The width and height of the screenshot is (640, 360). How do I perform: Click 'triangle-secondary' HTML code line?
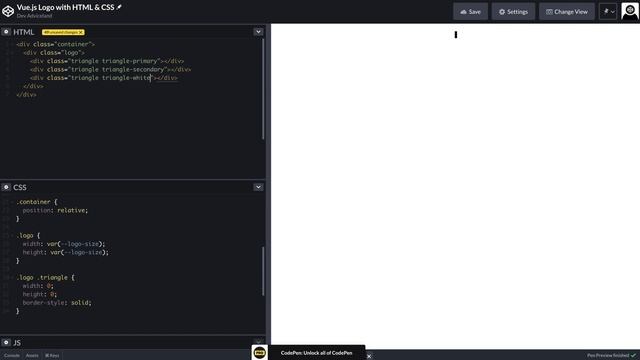110,69
